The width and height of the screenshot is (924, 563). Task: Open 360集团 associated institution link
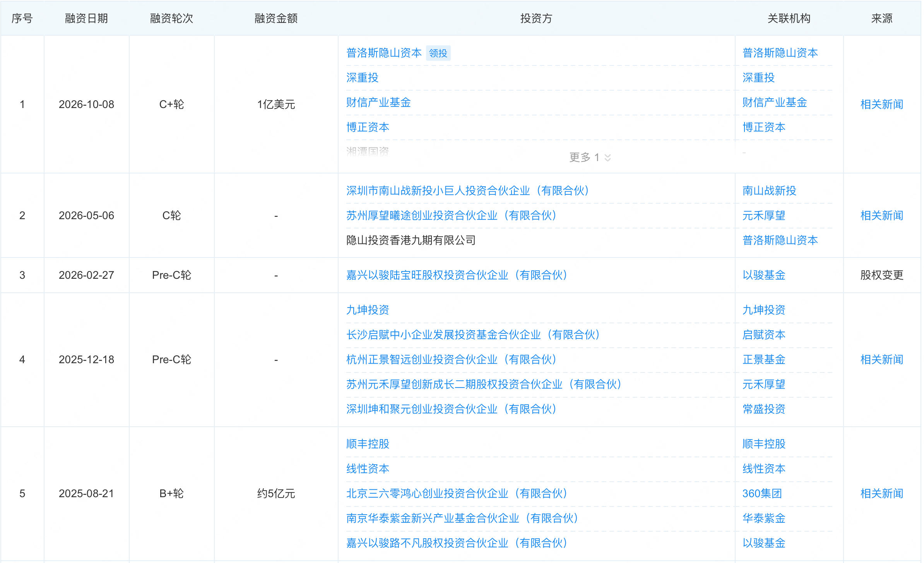pyautogui.click(x=762, y=493)
